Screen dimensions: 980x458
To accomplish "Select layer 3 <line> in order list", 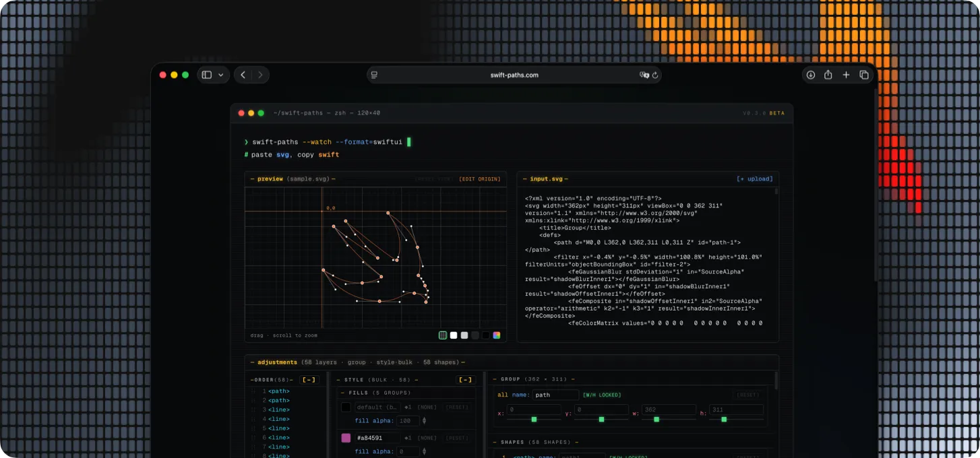I will [278, 410].
